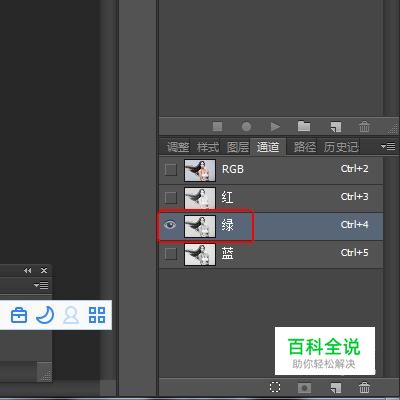Click the Ctrl+2 shortcut text

[x=354, y=169]
